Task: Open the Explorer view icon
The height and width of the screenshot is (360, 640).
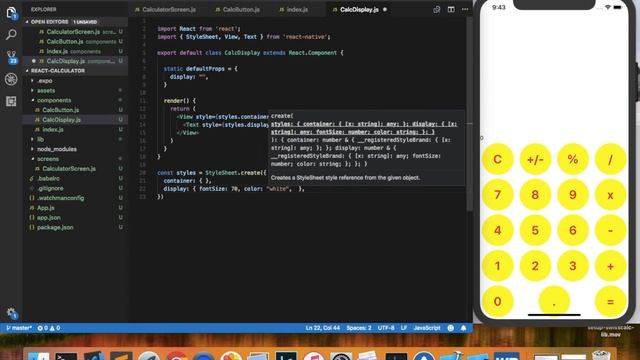Action: coord(11,13)
